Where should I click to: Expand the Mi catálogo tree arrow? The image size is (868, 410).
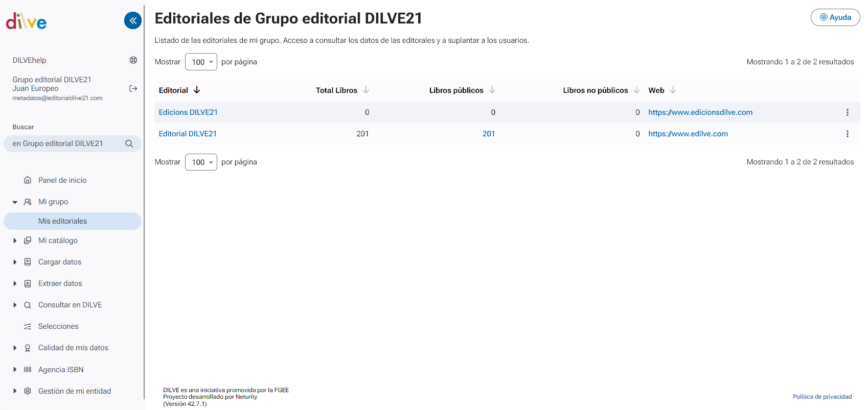click(x=15, y=240)
